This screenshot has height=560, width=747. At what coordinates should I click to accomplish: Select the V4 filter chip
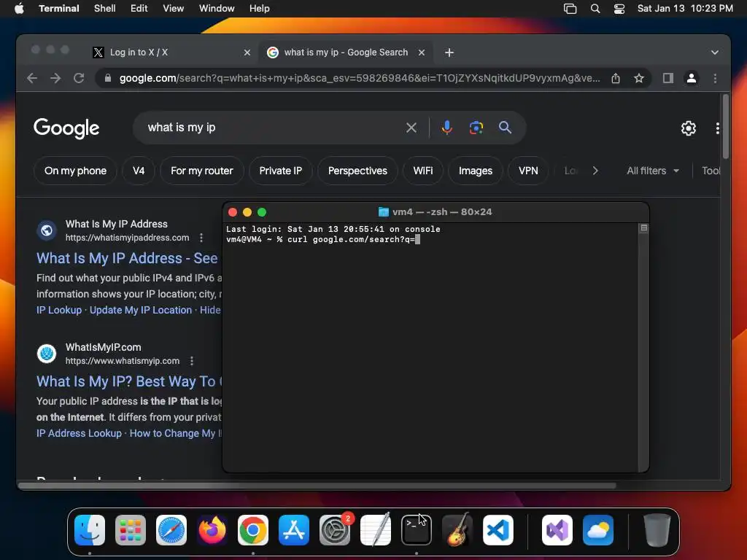coord(139,171)
